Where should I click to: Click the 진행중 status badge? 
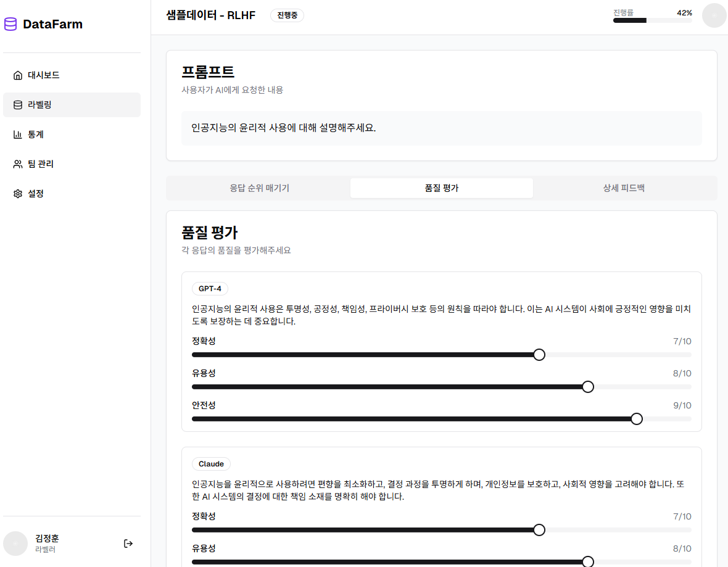point(286,15)
